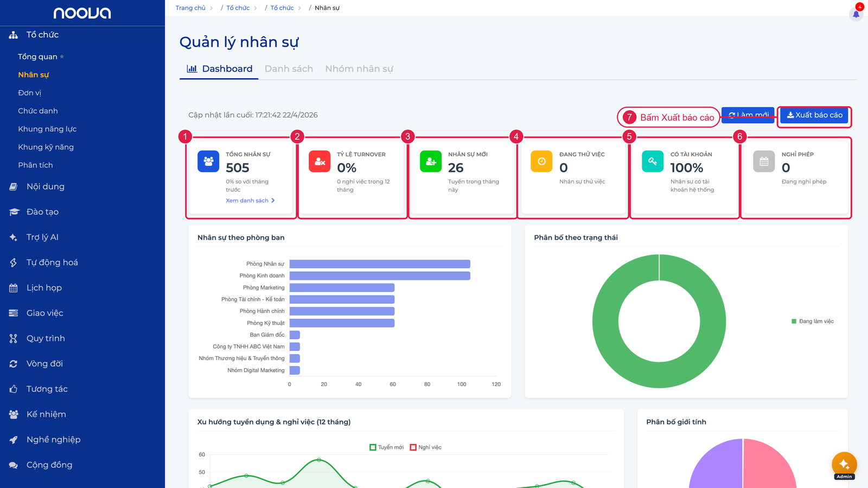Toggle Nghỉ việc legend in trend chart
Image resolution: width=868 pixels, height=488 pixels.
[x=426, y=447]
